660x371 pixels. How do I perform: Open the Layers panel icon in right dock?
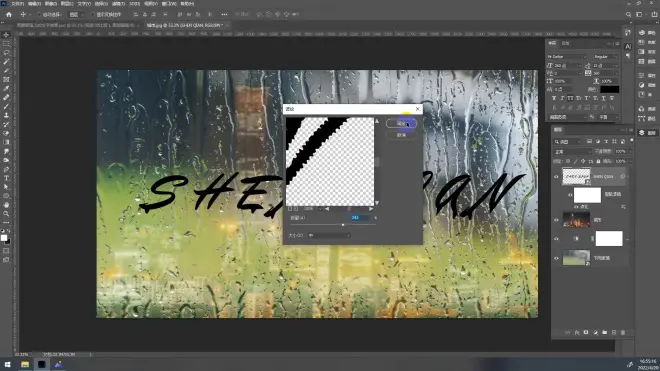[x=641, y=133]
